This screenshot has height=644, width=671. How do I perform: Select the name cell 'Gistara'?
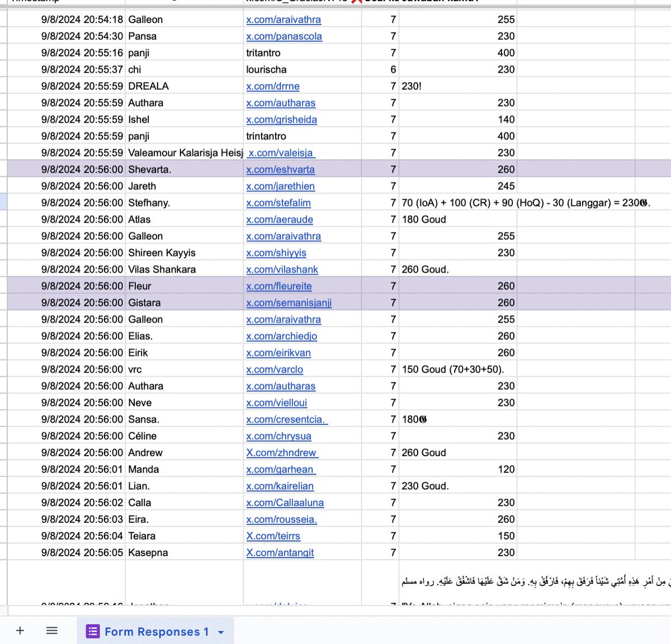pyautogui.click(x=184, y=302)
